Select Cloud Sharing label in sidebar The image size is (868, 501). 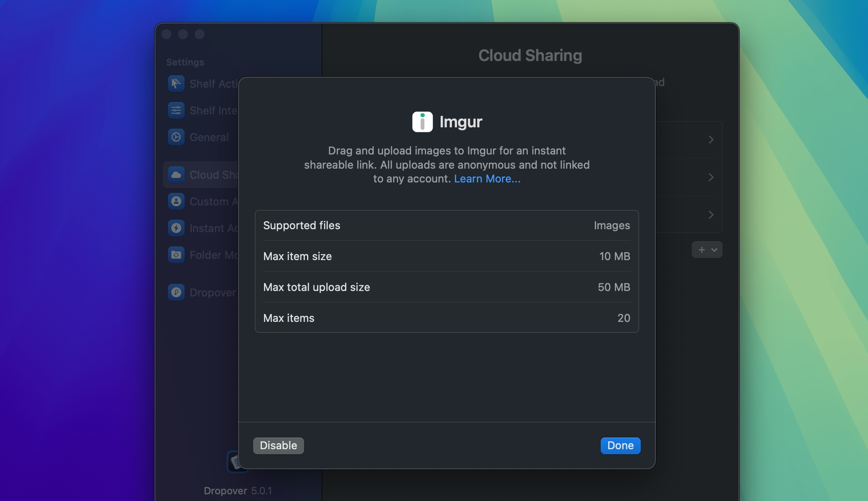pyautogui.click(x=214, y=175)
